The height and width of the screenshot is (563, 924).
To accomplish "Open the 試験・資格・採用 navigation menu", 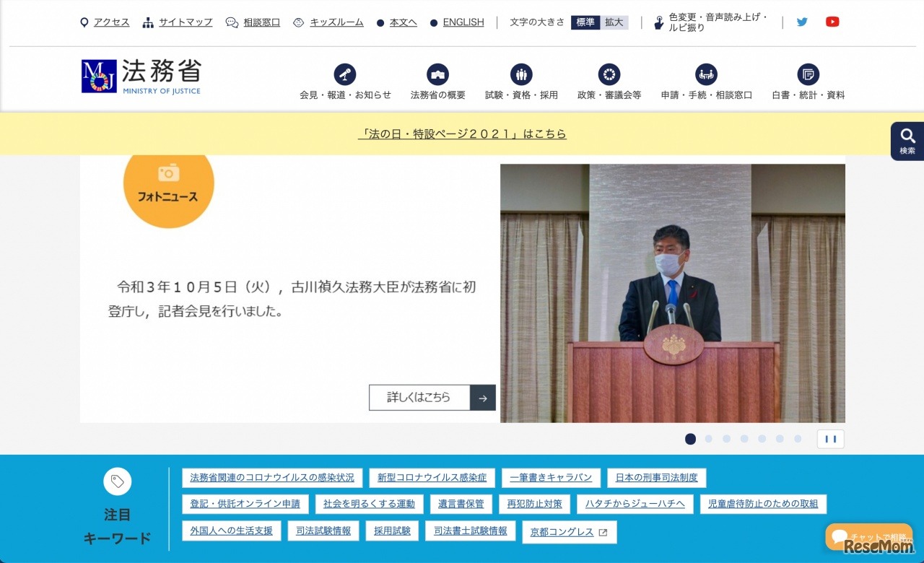I will point(520,74).
